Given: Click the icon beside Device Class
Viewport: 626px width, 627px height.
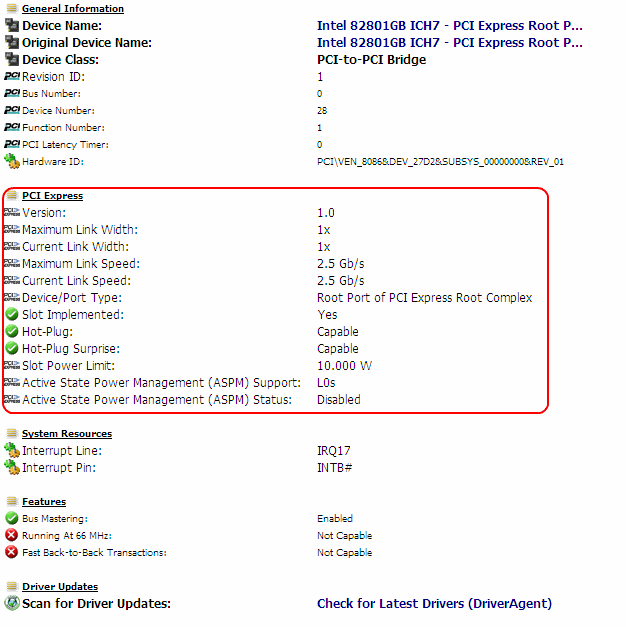Looking at the screenshot, I should pyautogui.click(x=12, y=59).
